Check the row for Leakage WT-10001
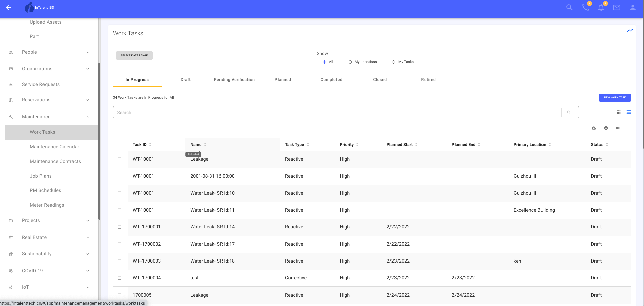Viewport: 644px width, 306px height. pos(119,159)
